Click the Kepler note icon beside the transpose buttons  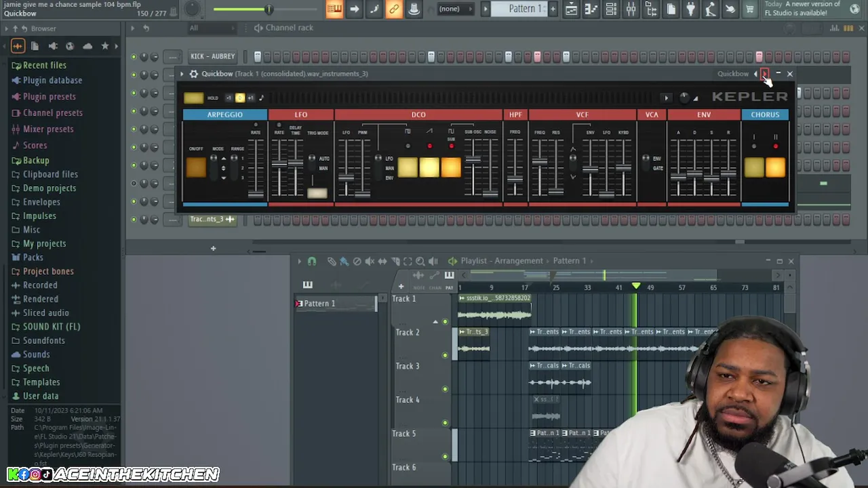click(261, 98)
